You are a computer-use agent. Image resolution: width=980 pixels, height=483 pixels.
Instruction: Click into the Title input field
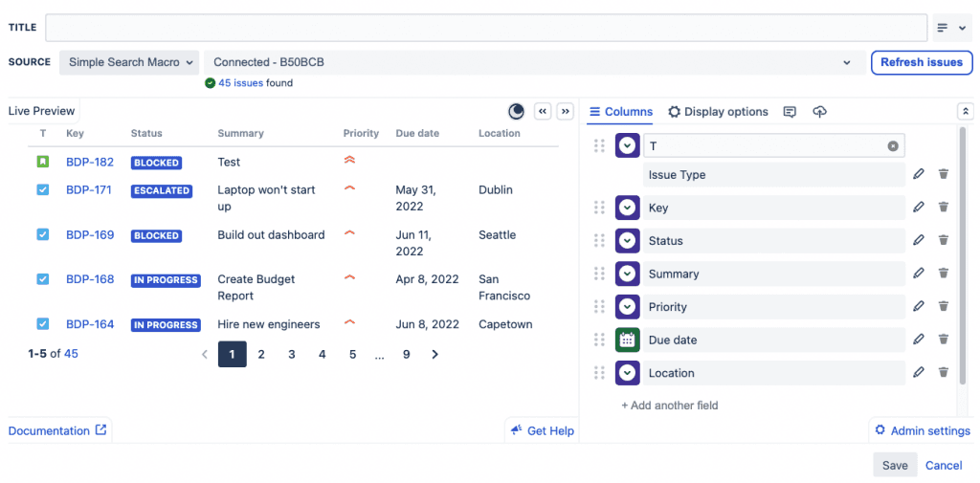486,28
